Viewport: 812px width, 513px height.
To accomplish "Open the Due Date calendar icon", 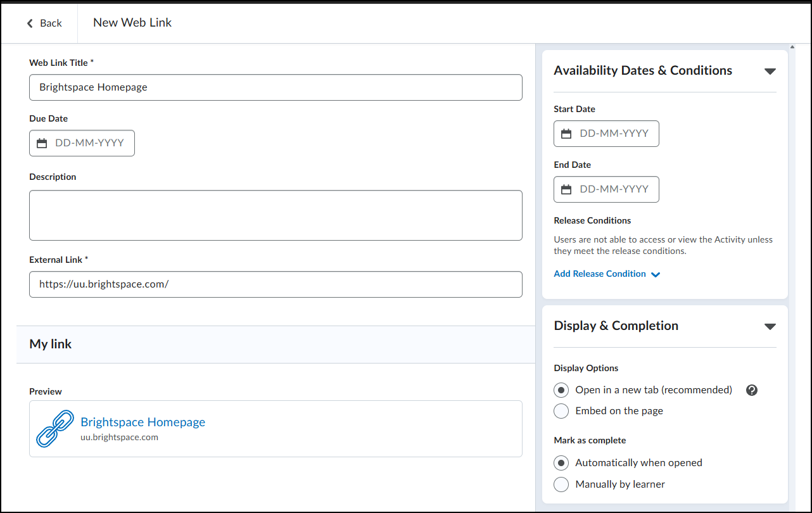I will [x=42, y=143].
